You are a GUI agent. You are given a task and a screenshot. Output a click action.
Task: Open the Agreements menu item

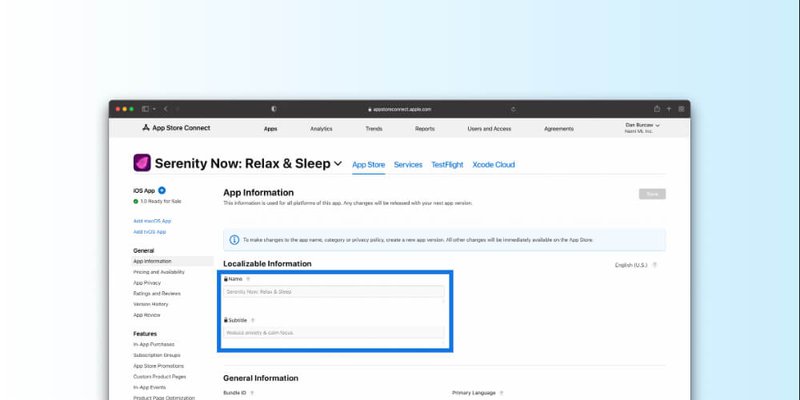point(559,129)
